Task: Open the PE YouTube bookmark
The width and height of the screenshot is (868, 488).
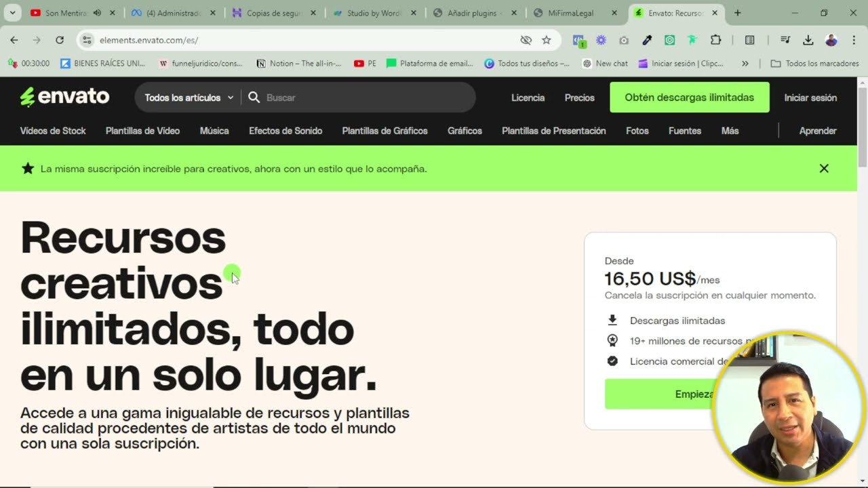Action: pos(365,64)
